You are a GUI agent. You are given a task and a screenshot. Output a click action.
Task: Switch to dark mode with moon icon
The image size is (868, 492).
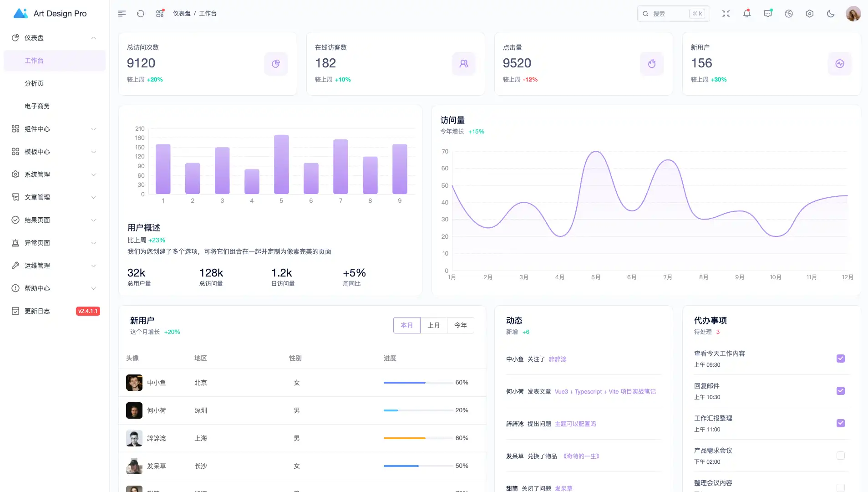click(831, 14)
